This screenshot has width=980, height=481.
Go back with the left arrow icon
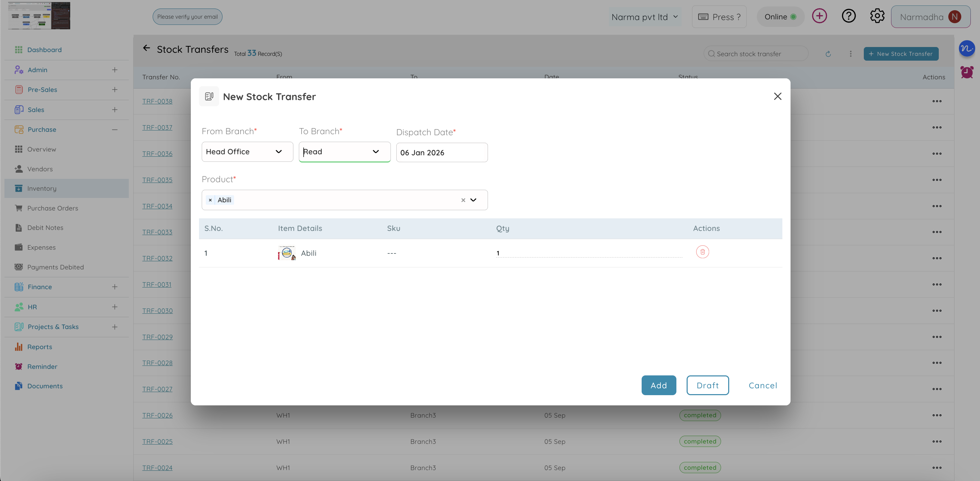click(x=147, y=48)
